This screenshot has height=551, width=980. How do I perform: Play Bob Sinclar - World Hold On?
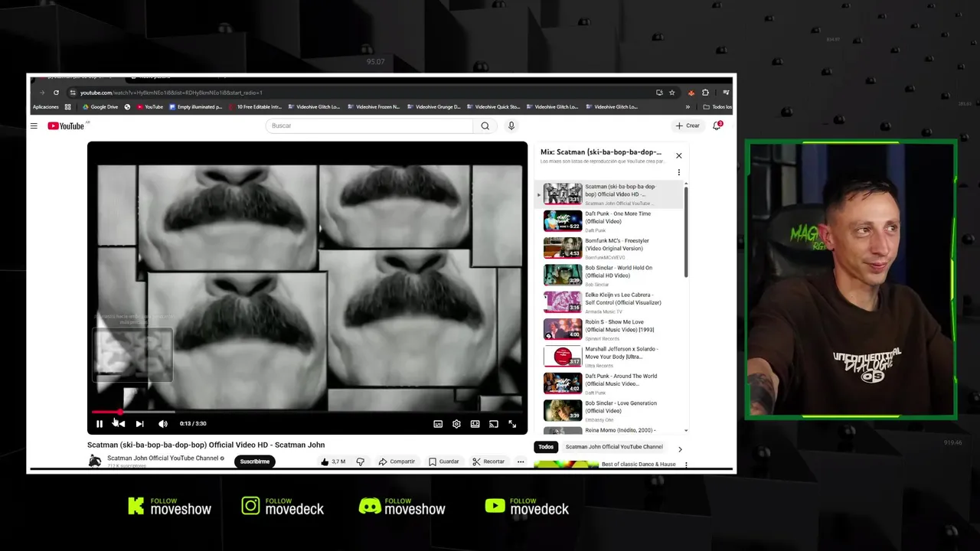pos(609,275)
